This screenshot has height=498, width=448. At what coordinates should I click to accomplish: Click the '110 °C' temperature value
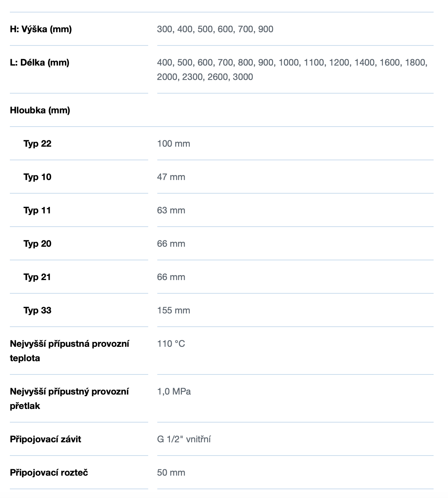tap(171, 344)
